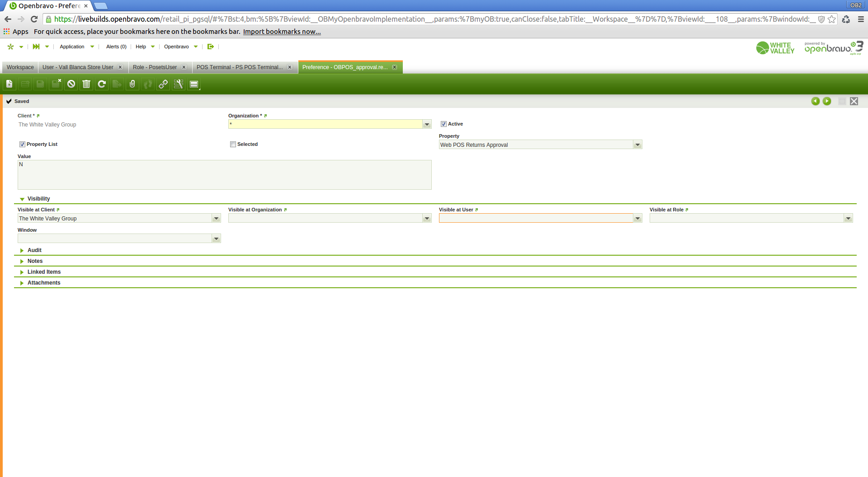Click the Undo changes toolbar icon
This screenshot has width=868, height=477.
pos(71,84)
